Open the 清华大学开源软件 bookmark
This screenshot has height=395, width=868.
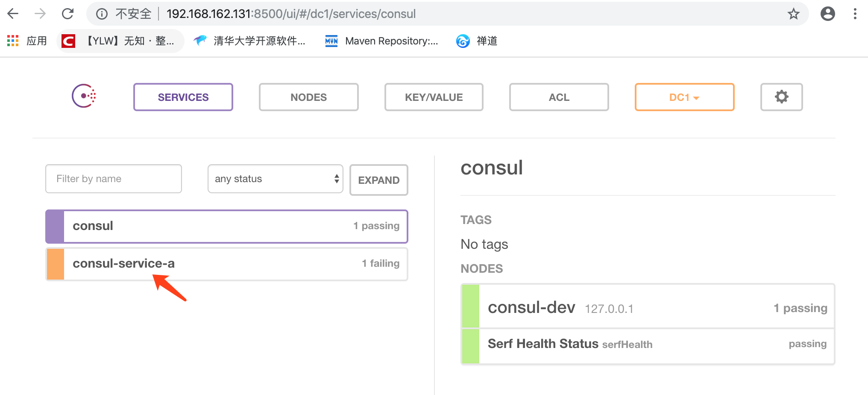click(250, 41)
